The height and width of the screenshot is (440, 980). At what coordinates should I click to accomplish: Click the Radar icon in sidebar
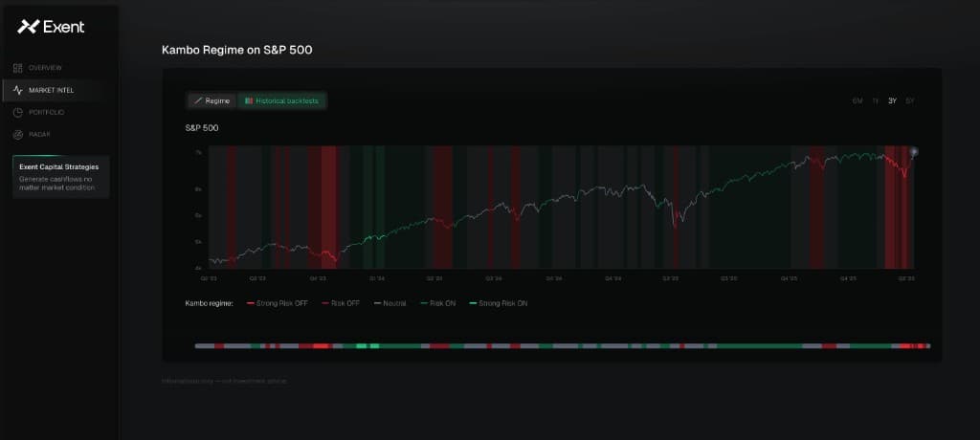point(17,134)
